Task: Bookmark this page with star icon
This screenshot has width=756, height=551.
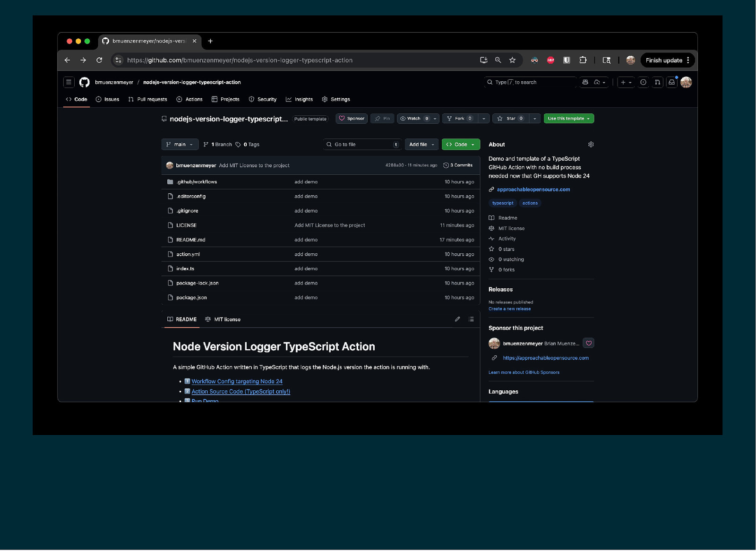Action: point(512,60)
